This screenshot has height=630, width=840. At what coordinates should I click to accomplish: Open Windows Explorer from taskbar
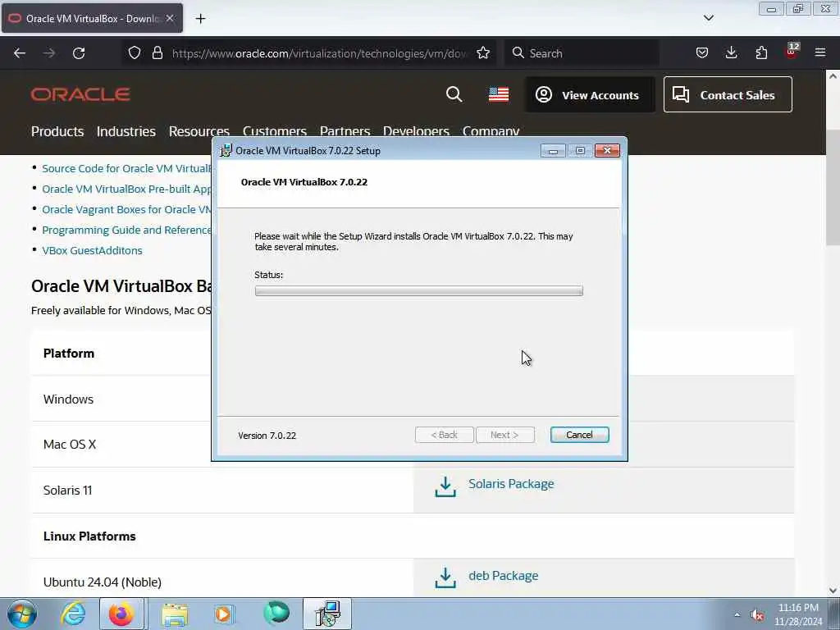pos(175,614)
